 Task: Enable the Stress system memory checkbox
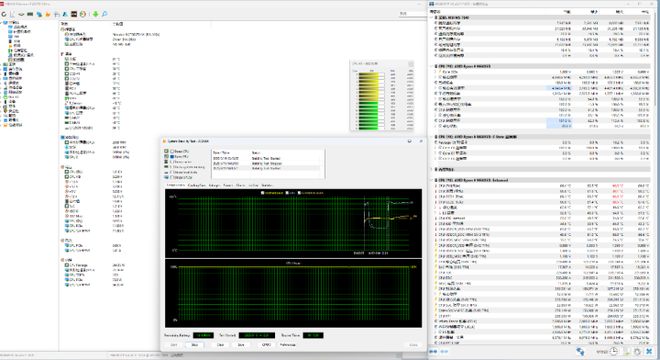172,167
